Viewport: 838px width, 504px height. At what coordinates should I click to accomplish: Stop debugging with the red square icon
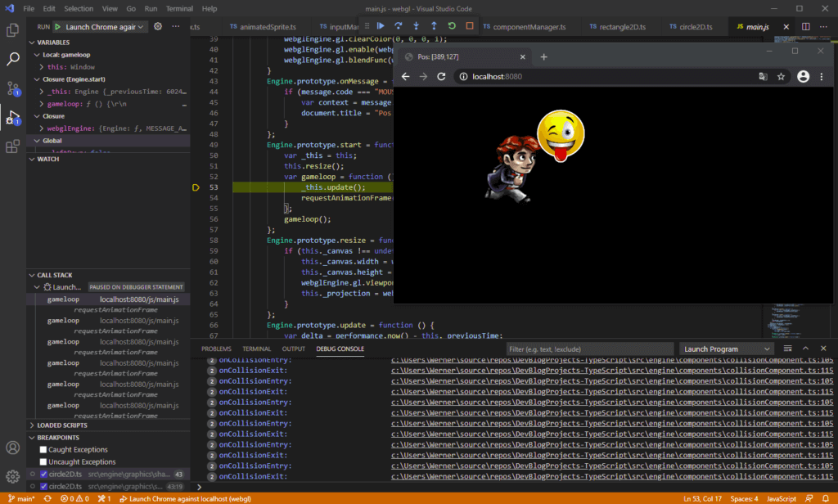click(x=470, y=26)
